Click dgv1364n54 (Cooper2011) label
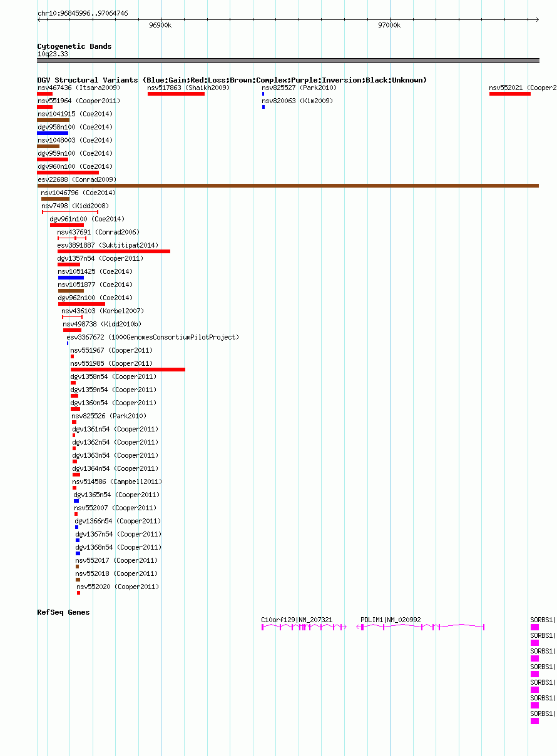The width and height of the screenshot is (557, 756). pos(115,468)
